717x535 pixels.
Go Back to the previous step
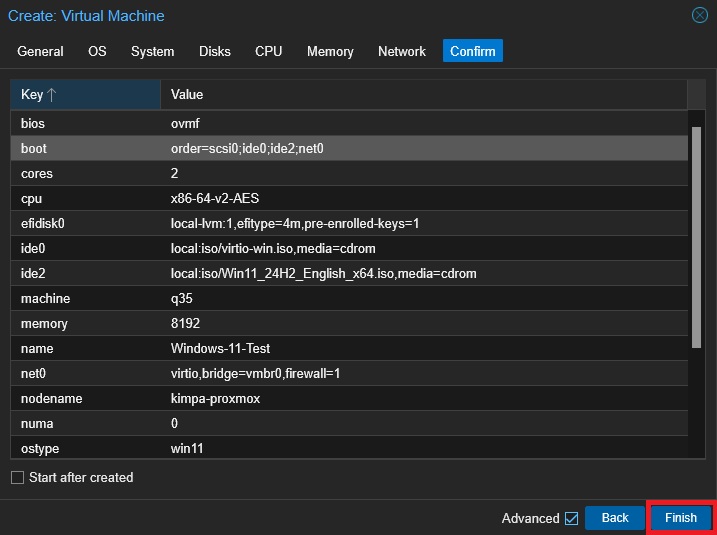click(x=615, y=518)
